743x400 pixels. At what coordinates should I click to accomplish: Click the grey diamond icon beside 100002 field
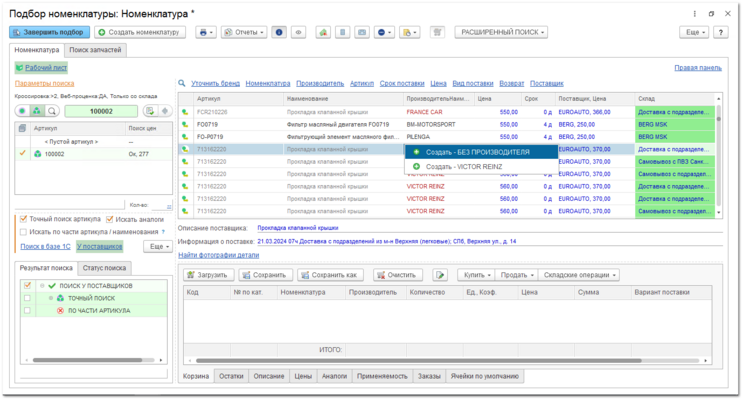coord(165,111)
